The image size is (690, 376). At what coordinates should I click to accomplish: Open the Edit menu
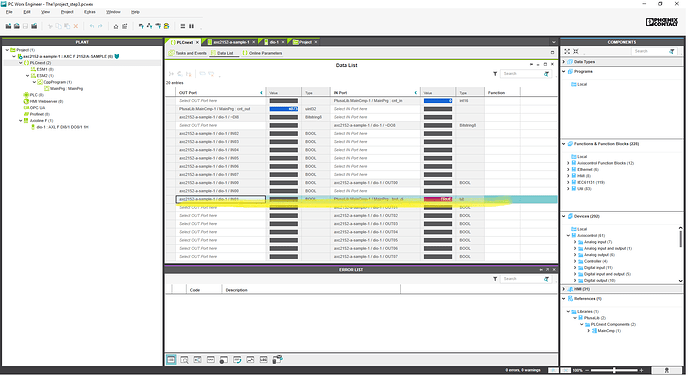[27, 12]
